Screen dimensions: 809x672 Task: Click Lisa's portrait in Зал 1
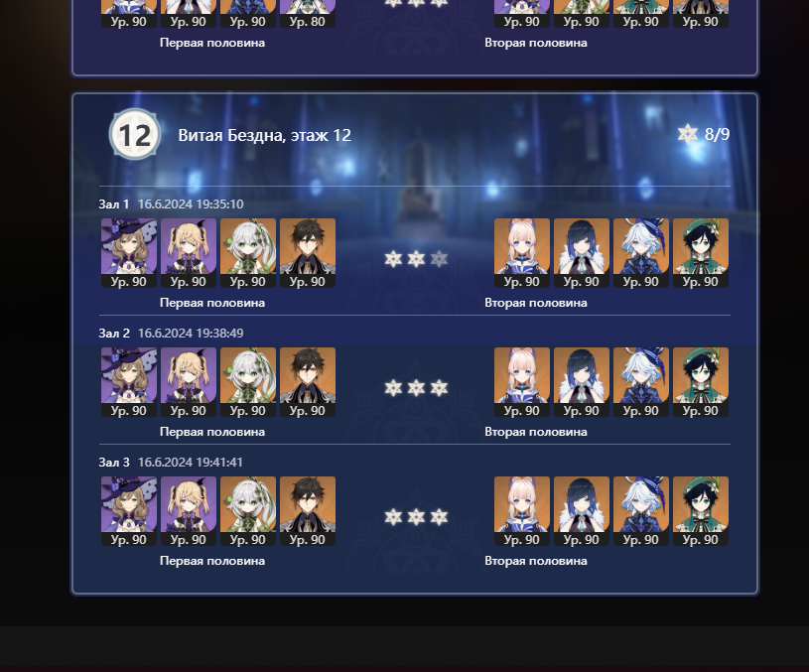click(129, 253)
